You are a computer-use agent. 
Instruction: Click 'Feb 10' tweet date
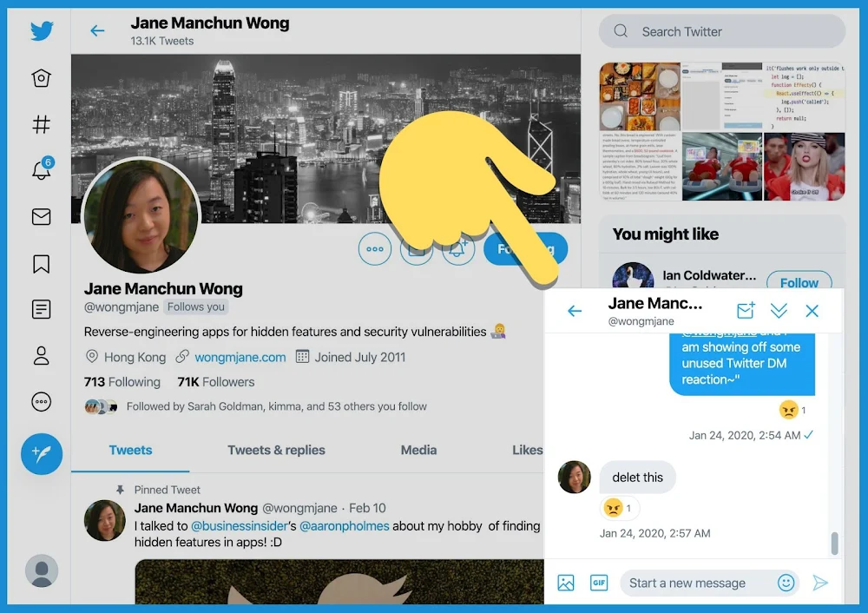pyautogui.click(x=367, y=508)
